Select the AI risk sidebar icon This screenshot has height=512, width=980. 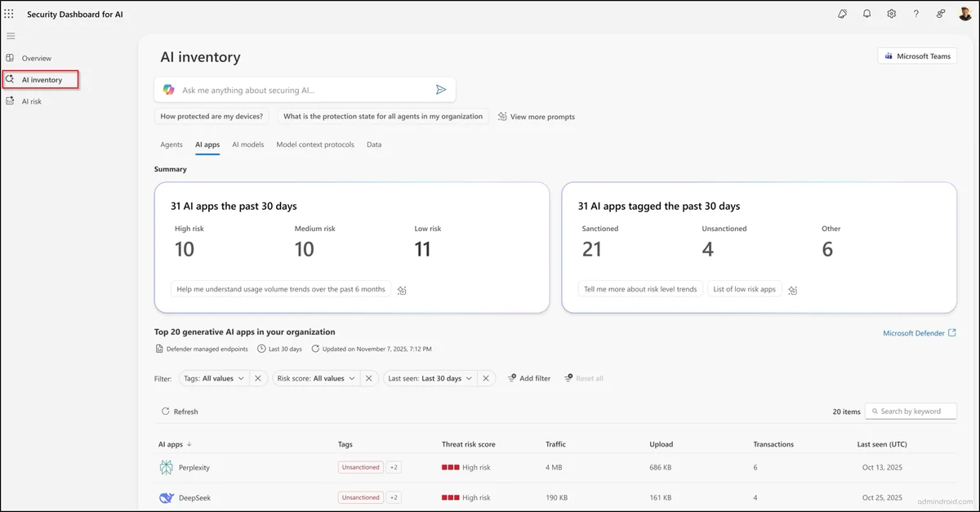click(x=11, y=100)
